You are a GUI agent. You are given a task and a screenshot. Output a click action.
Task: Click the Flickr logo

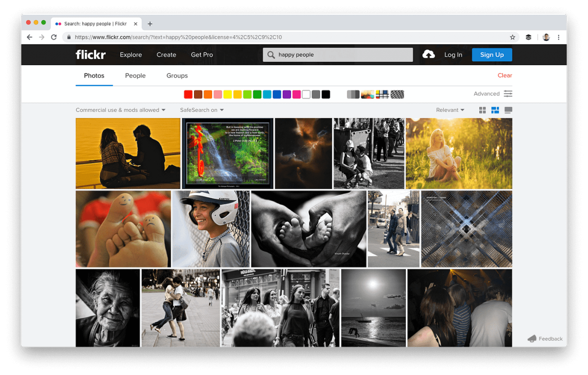pyautogui.click(x=91, y=55)
